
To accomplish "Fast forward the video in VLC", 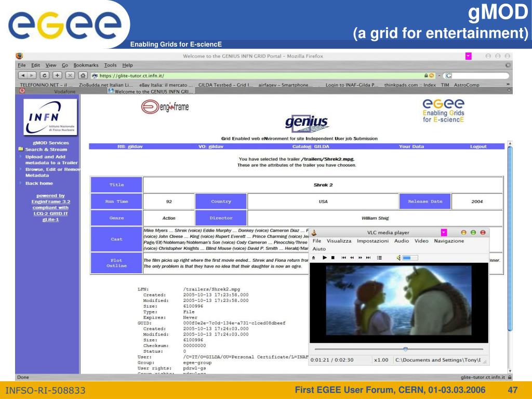I will [x=360, y=258].
